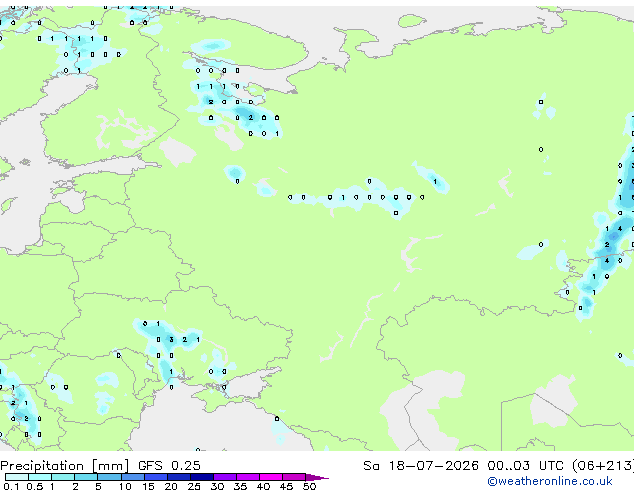Viewport: 634px width, 490px height.
Task: Select the 45–50 mm legend color box
Action: (x=294, y=477)
